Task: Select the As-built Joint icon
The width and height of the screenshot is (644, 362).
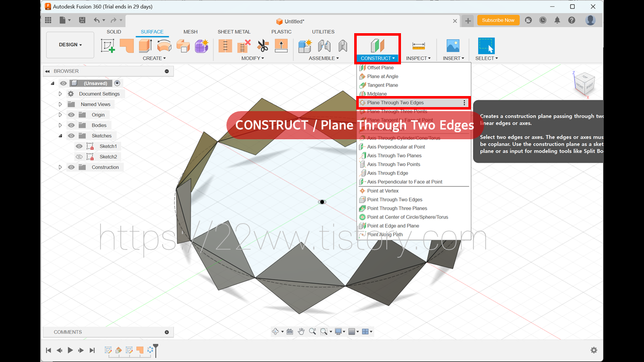Action: (x=343, y=46)
